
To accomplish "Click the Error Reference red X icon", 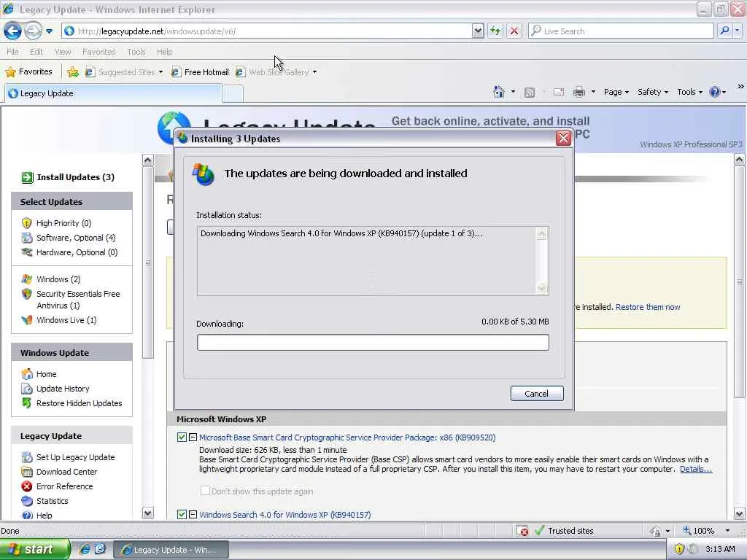I will click(27, 486).
